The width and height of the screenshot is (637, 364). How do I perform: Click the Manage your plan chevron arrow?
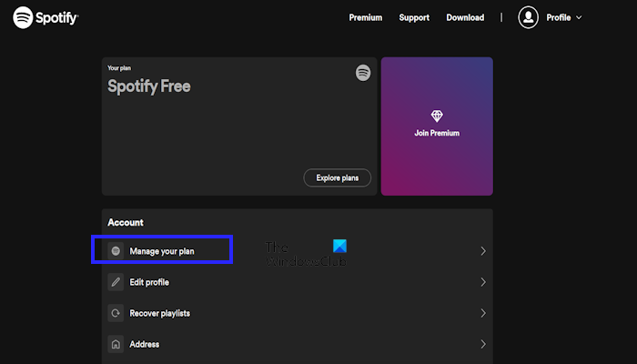pos(483,250)
